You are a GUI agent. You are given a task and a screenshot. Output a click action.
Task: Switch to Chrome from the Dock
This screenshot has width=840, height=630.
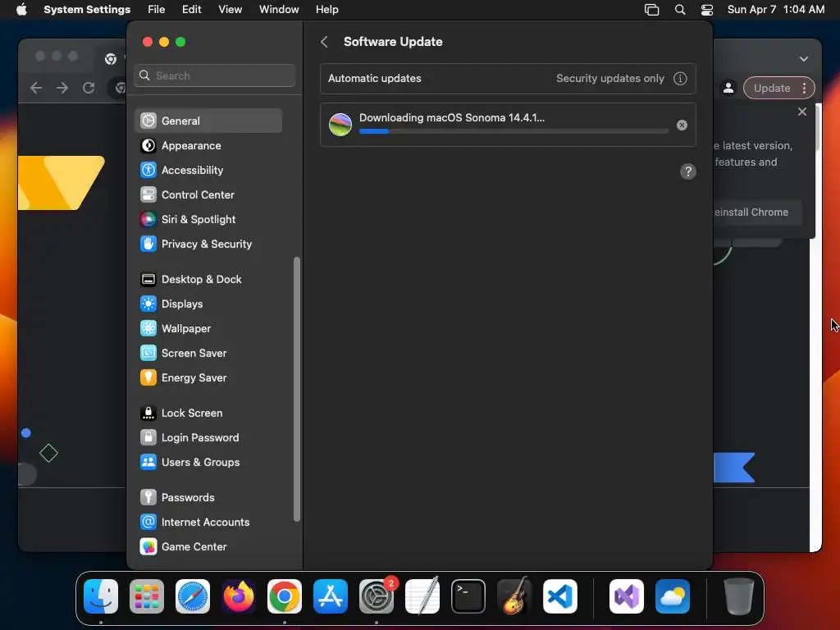285,596
